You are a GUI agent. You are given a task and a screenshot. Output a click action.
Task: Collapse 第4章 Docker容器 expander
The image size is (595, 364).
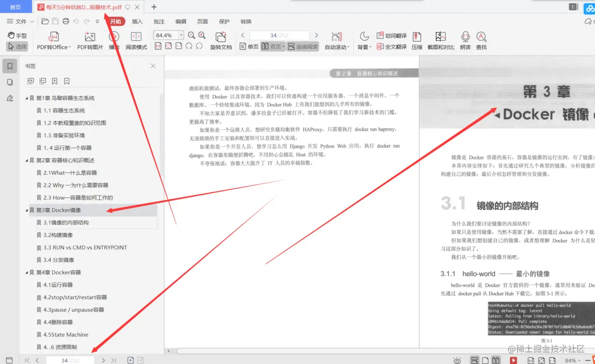tap(27, 272)
